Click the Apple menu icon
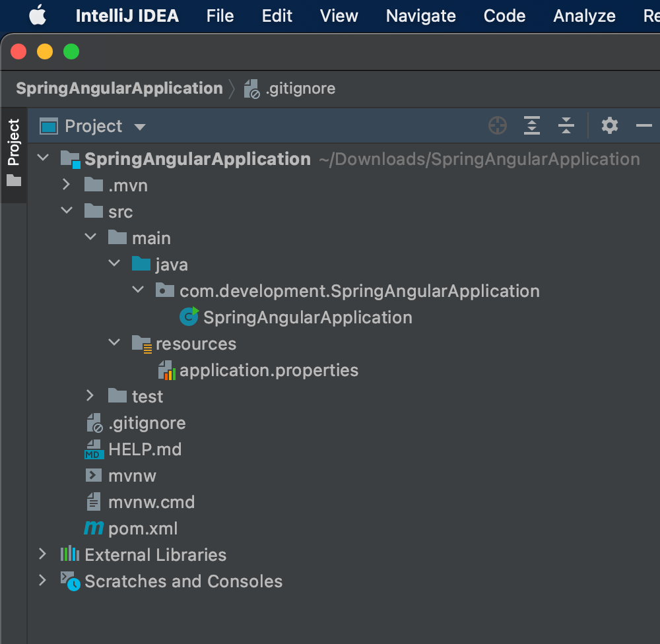Image resolution: width=660 pixels, height=644 pixels. [38, 16]
